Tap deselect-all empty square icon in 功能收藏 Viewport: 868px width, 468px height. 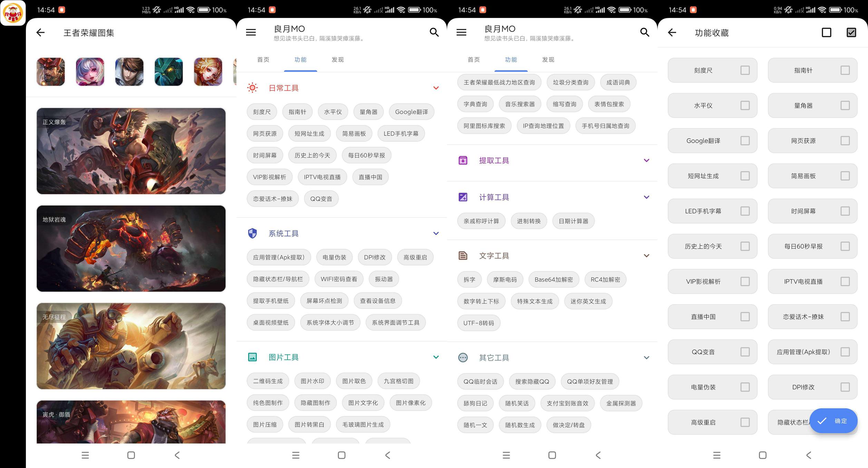tap(826, 32)
